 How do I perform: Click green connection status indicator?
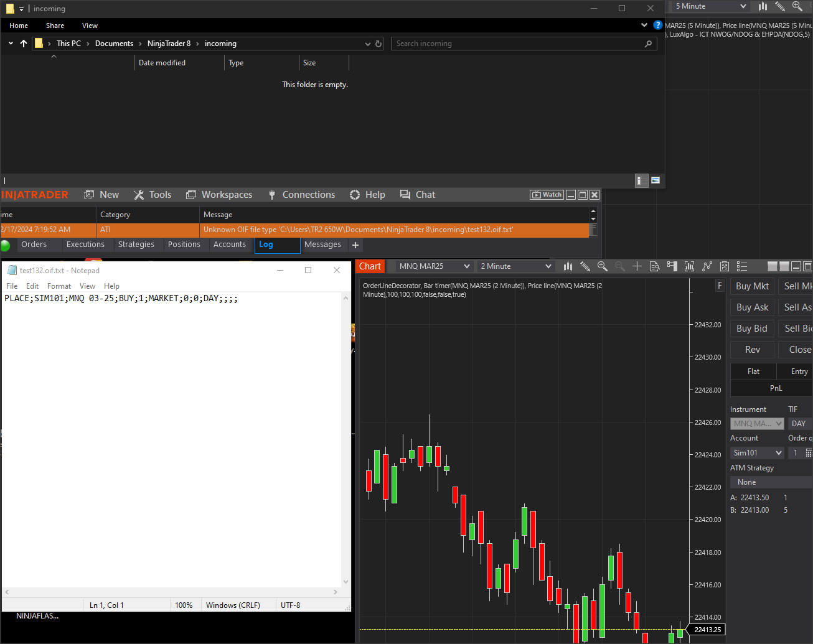click(x=6, y=245)
